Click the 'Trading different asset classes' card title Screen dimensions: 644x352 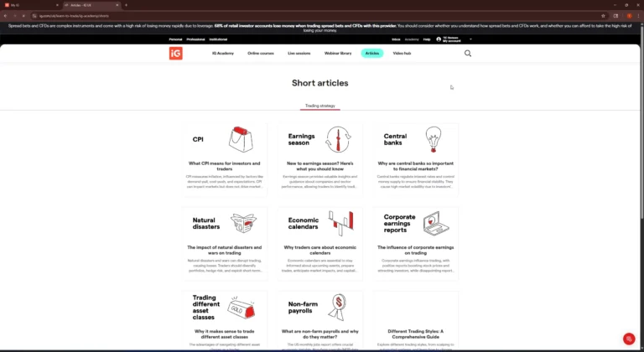pyautogui.click(x=205, y=308)
